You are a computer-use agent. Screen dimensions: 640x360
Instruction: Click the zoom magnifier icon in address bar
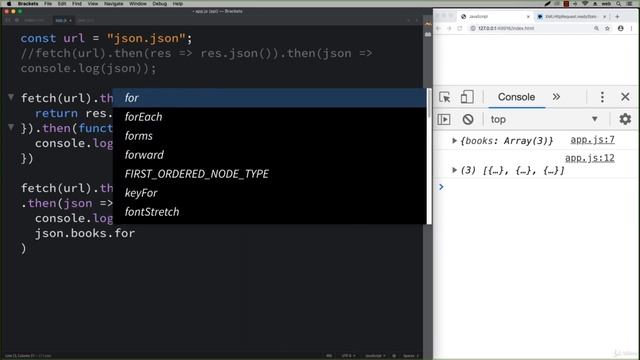[596, 29]
